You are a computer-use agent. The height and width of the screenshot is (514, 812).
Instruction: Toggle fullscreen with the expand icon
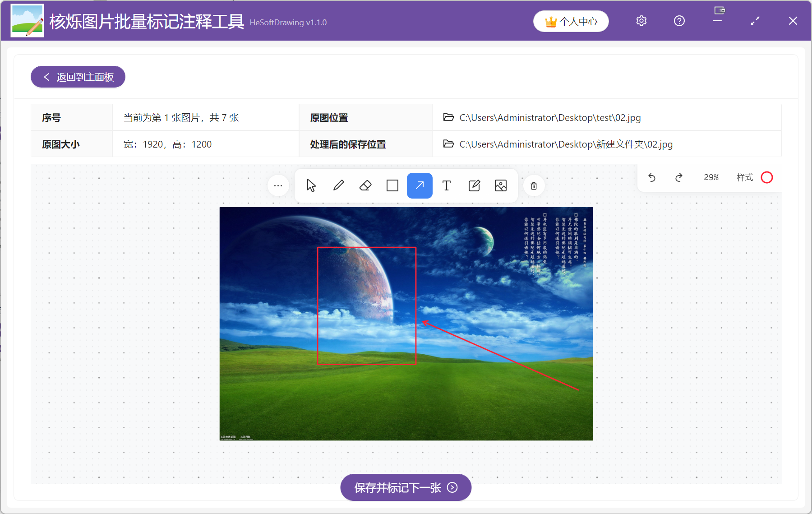(x=755, y=21)
